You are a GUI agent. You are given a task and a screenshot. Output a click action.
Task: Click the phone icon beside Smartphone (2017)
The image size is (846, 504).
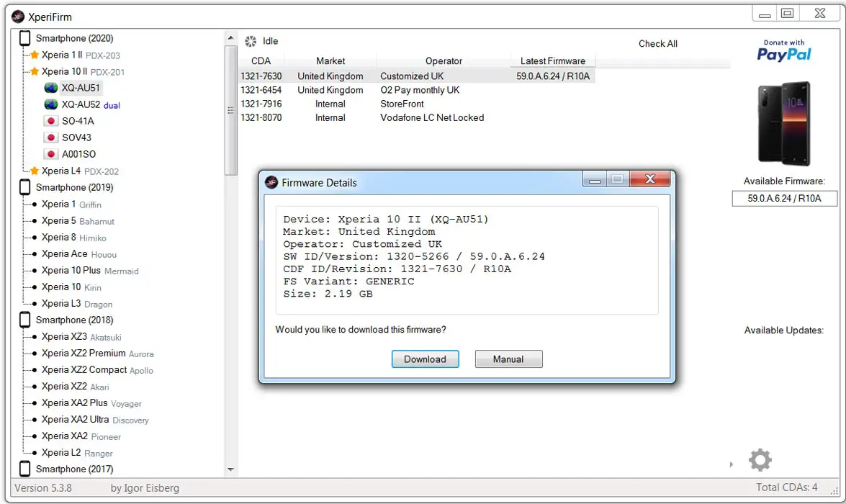pyautogui.click(x=24, y=469)
